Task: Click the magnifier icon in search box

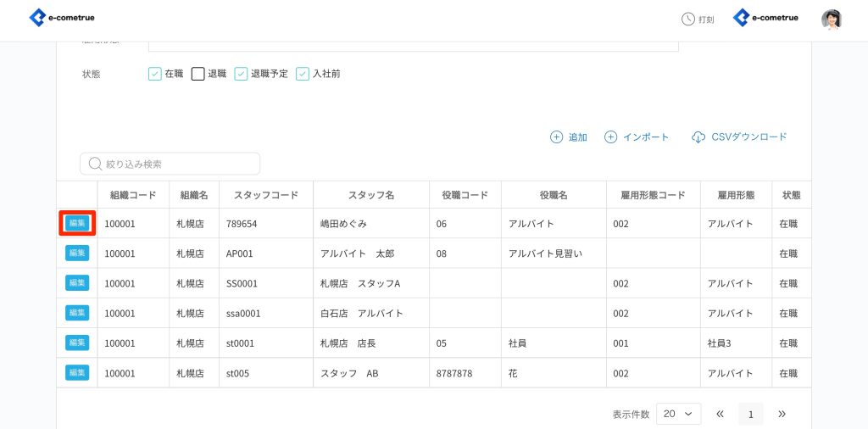Action: coord(95,164)
